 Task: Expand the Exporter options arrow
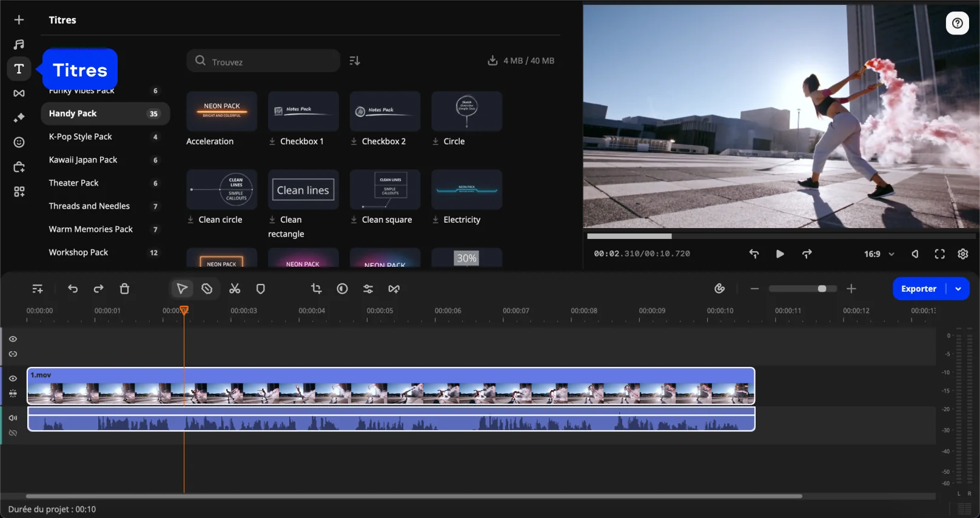point(958,289)
